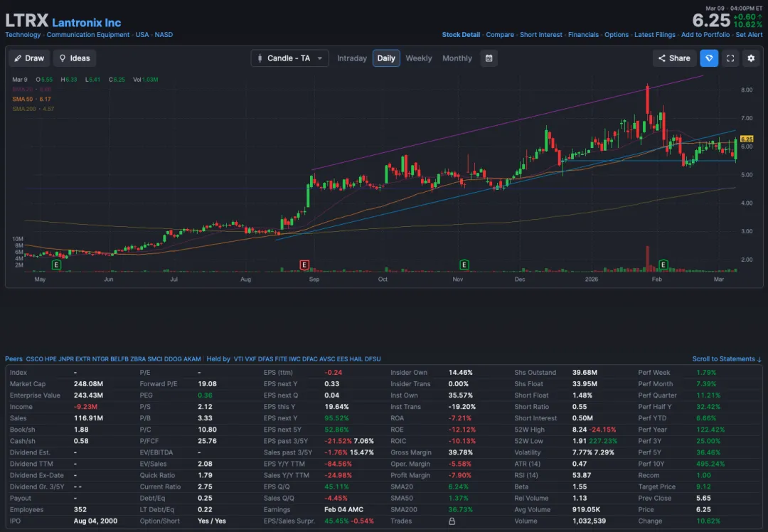This screenshot has width=768, height=532.
Task: Click the Insider Own value 14.46%
Action: point(461,373)
